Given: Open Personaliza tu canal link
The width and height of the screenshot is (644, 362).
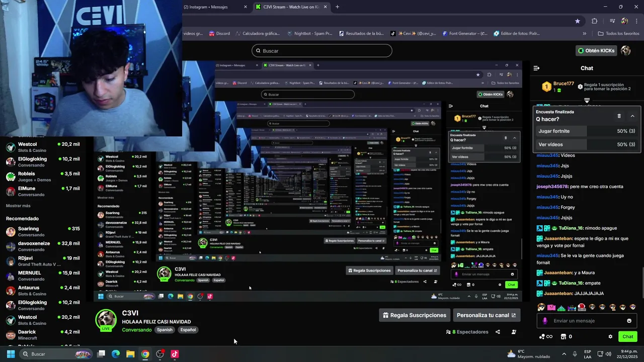Looking at the screenshot, I should coord(486,315).
